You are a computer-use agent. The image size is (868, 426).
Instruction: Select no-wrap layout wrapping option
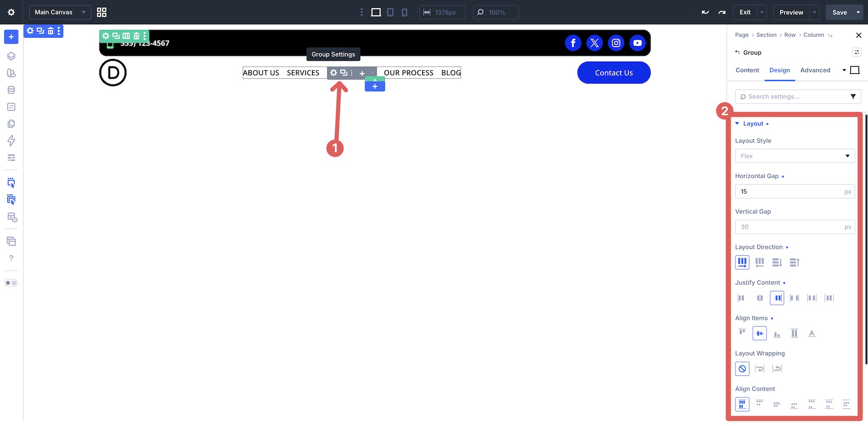(742, 369)
